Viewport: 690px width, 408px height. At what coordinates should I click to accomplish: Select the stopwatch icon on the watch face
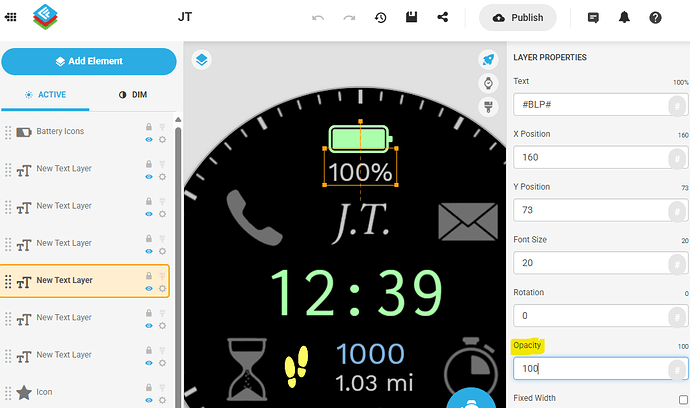[471, 368]
